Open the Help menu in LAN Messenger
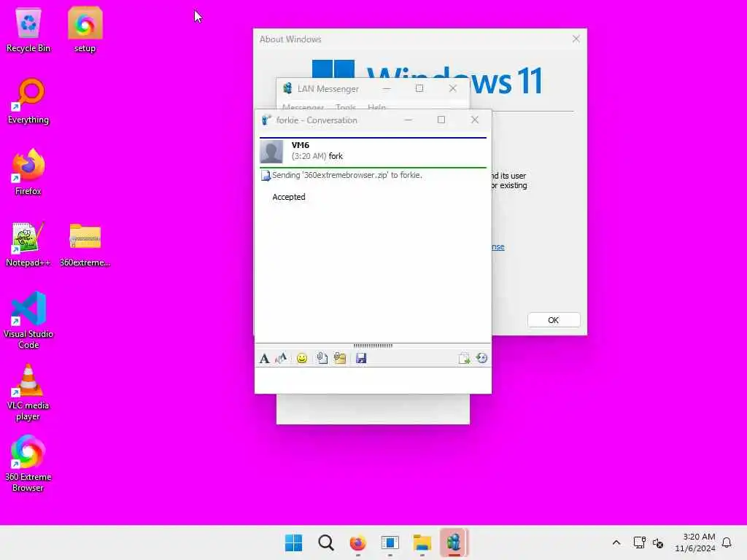Screen dimensions: 747x560 377,107
